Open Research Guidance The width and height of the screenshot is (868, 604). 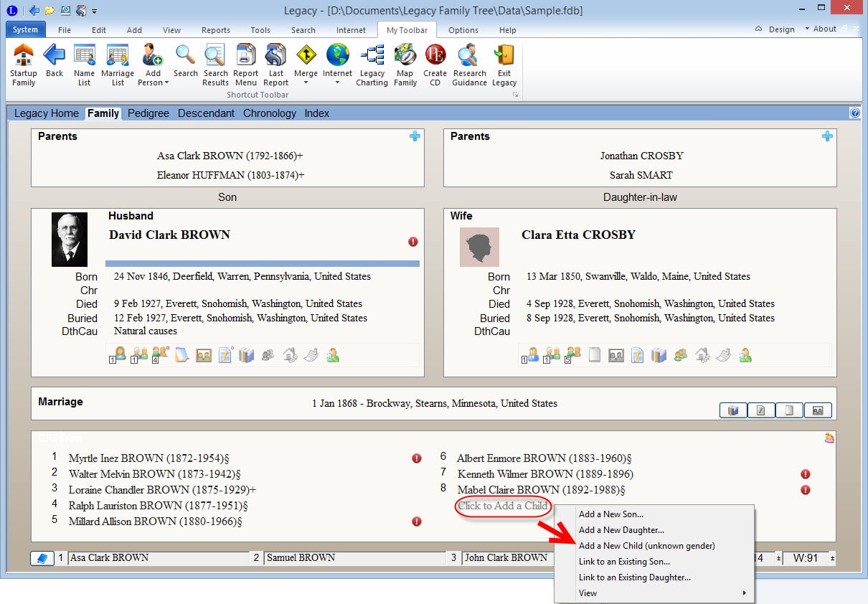[x=469, y=65]
